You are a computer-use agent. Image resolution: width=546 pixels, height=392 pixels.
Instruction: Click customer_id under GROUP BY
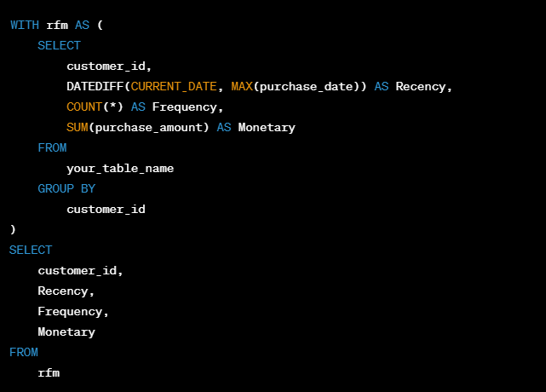pyautogui.click(x=106, y=209)
